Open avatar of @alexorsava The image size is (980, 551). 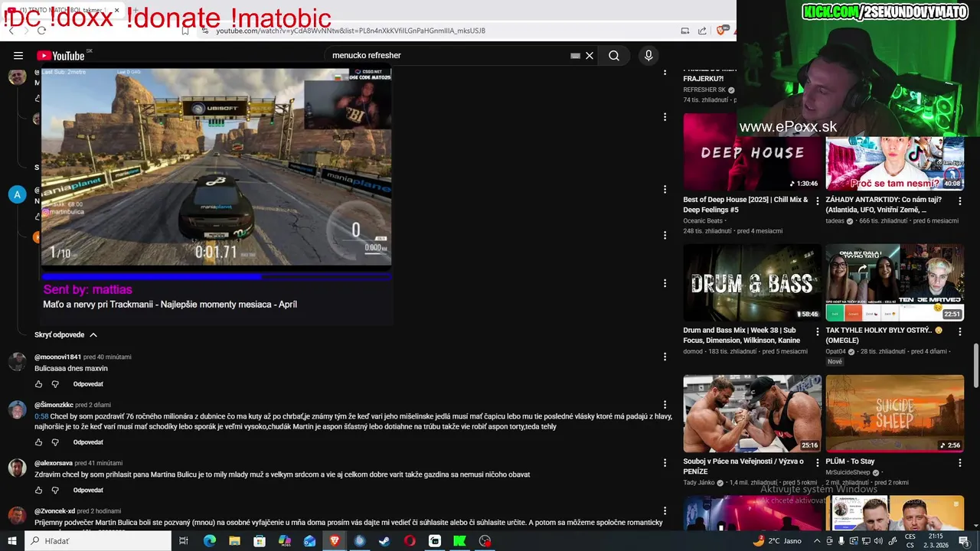[17, 468]
